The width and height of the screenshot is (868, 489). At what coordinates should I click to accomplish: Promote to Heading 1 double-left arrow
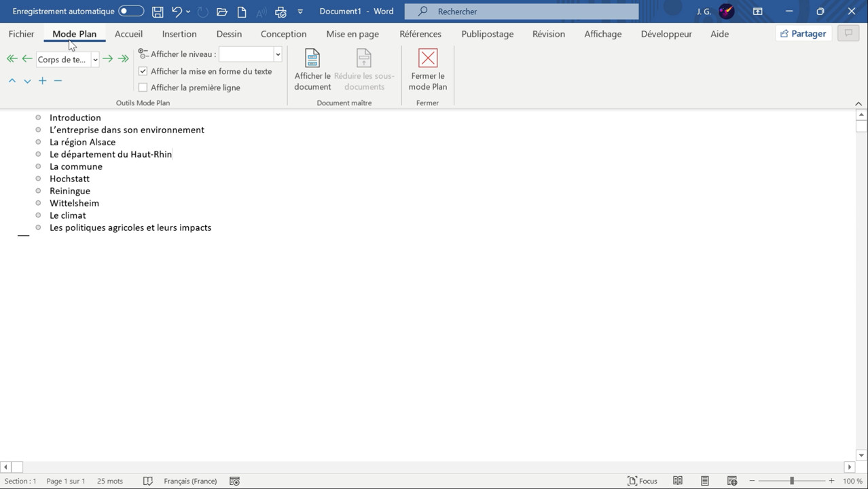12,59
